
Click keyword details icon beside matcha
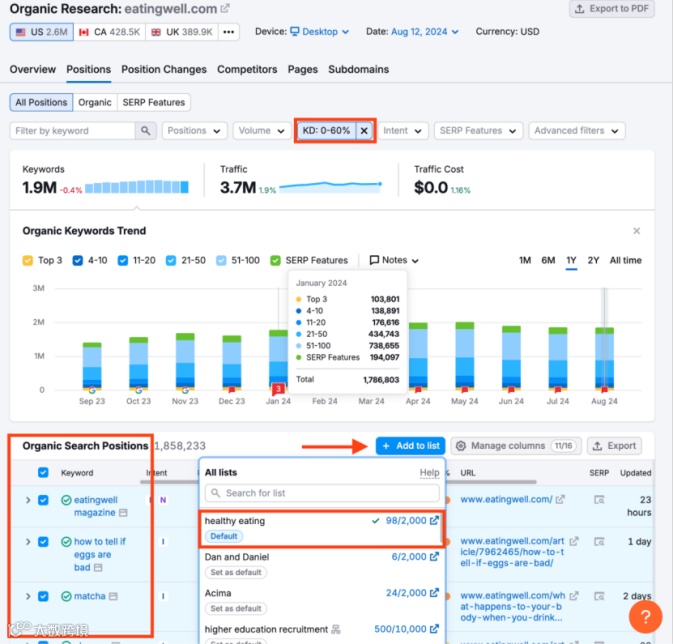(x=113, y=596)
